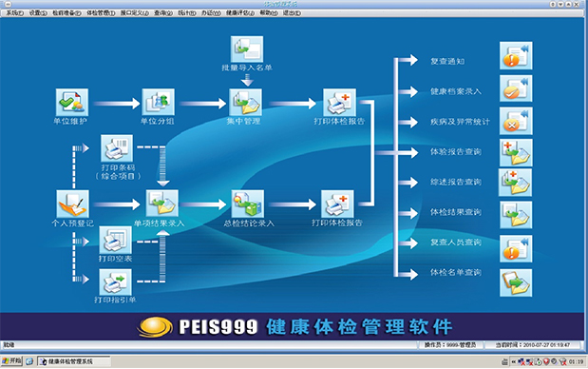This screenshot has height=369, width=588.
Task: Select the 集中管理 icon
Action: click(245, 102)
